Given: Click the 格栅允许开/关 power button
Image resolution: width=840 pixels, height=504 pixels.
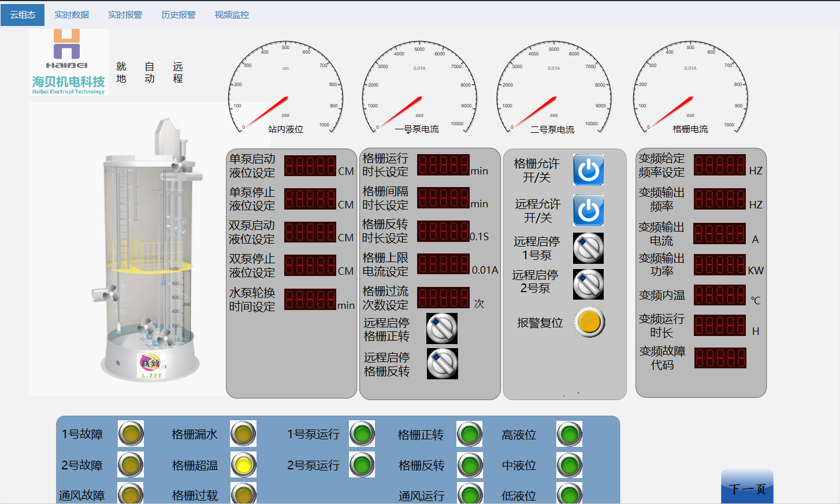Looking at the screenshot, I should tap(588, 170).
